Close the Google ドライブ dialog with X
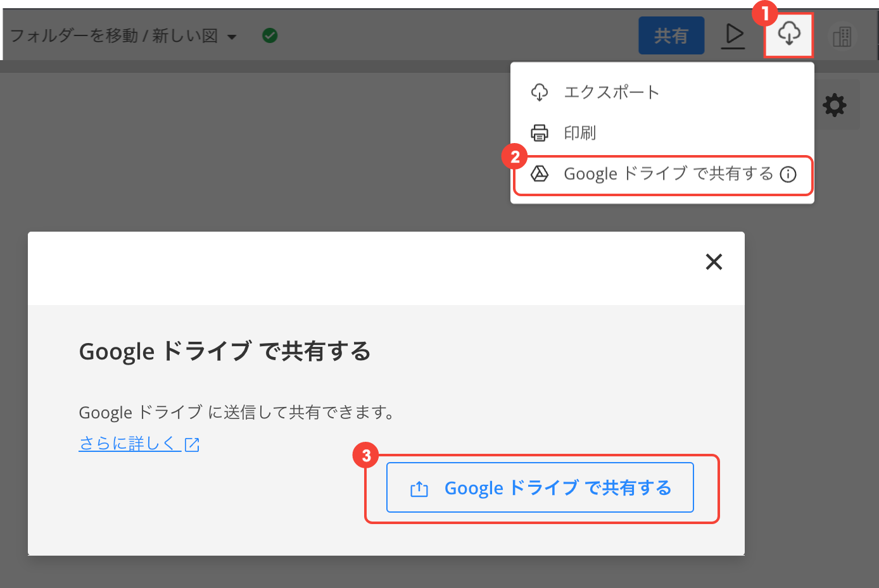The height and width of the screenshot is (588, 879). point(714,261)
